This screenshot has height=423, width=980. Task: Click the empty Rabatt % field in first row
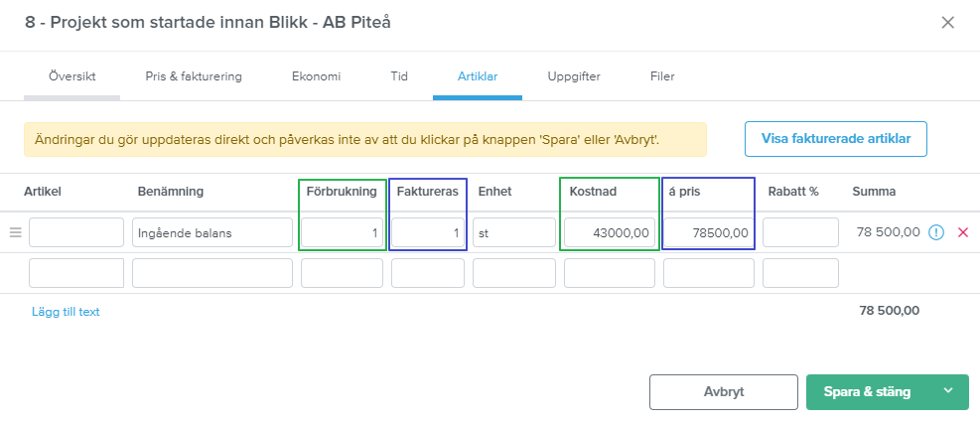(800, 232)
